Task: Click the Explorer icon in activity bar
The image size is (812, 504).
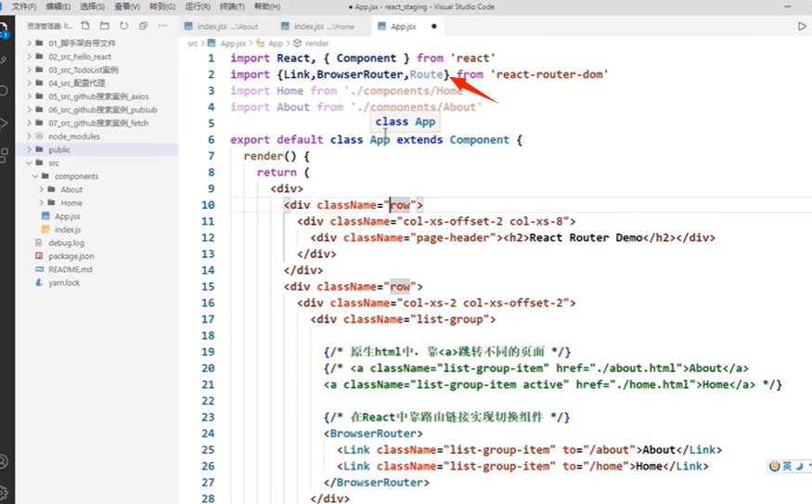Action: tap(4, 29)
